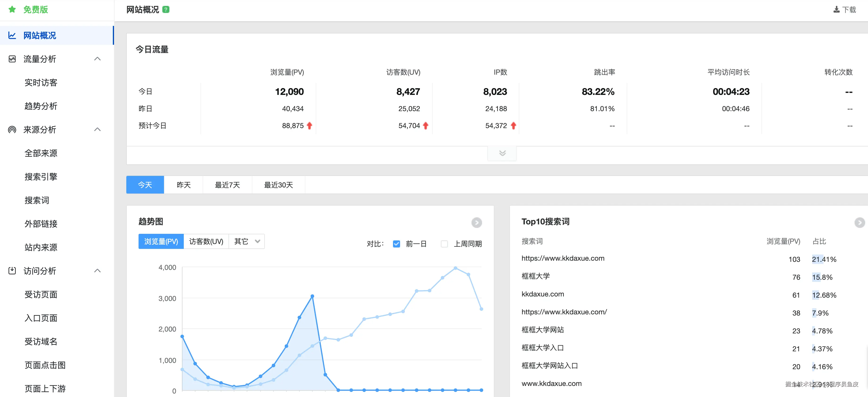Image resolution: width=868 pixels, height=397 pixels.
Task: Collapse the 来源分析 menu section
Action: click(x=97, y=130)
